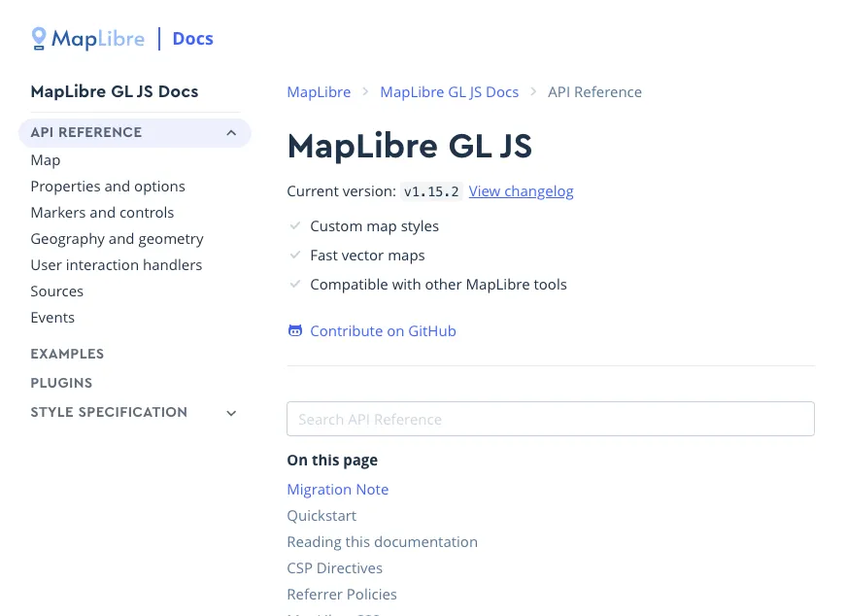Click the Search API Reference input field

(x=551, y=419)
